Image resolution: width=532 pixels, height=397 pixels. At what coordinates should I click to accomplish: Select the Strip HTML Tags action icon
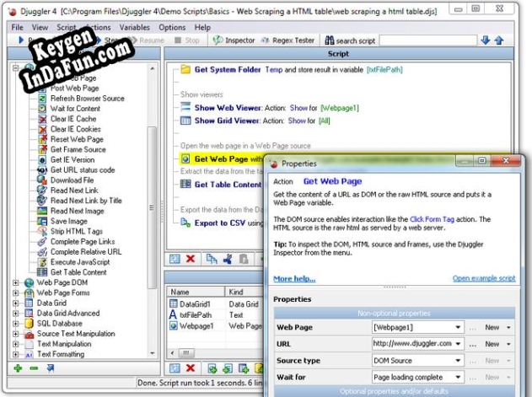tap(42, 232)
